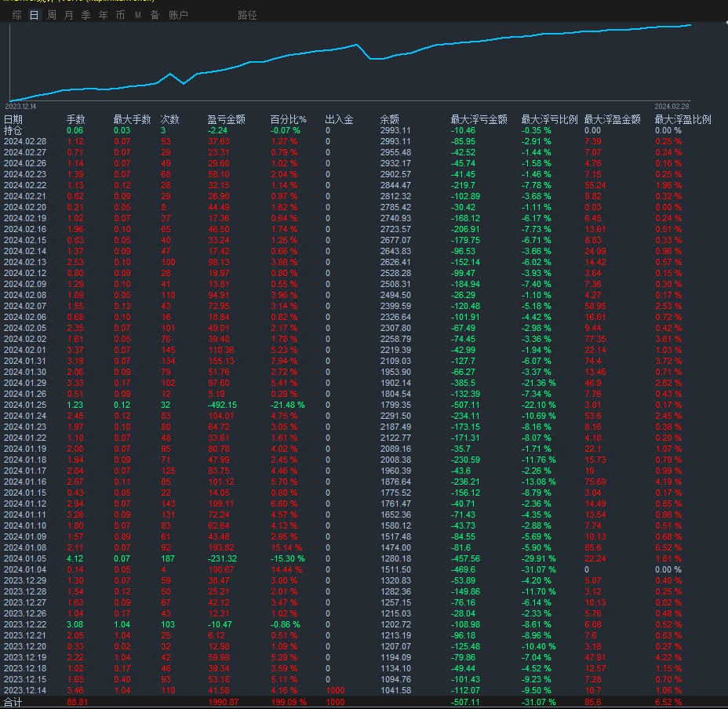This screenshot has width=728, height=709.
Task: Switch to the 综 summary tab
Action: tap(17, 16)
